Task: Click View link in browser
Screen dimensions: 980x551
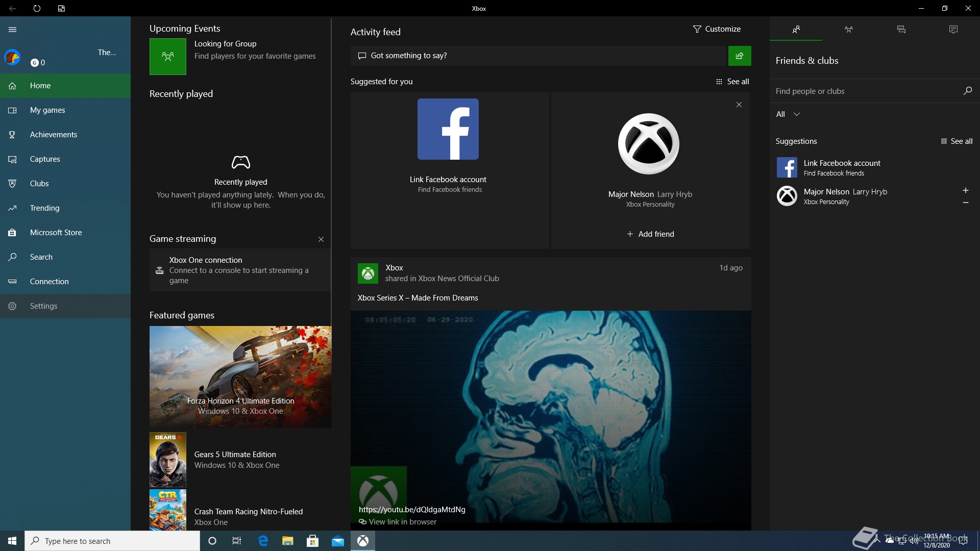Action: (x=398, y=522)
